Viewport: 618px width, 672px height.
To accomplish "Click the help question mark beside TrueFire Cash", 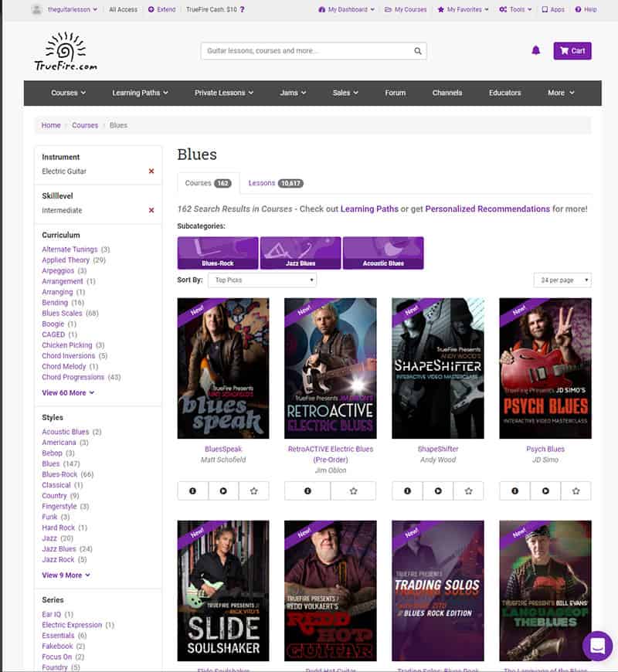I will pos(242,9).
